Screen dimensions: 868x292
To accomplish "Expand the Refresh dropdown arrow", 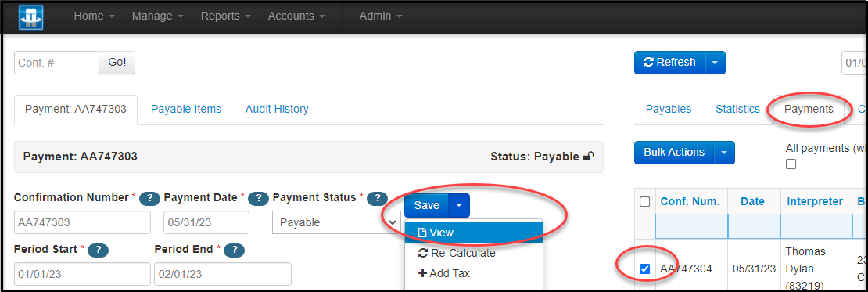I will tap(716, 63).
